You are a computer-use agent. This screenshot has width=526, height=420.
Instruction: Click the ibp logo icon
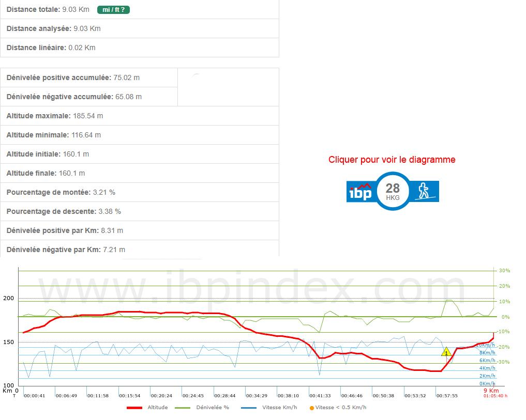click(x=360, y=191)
